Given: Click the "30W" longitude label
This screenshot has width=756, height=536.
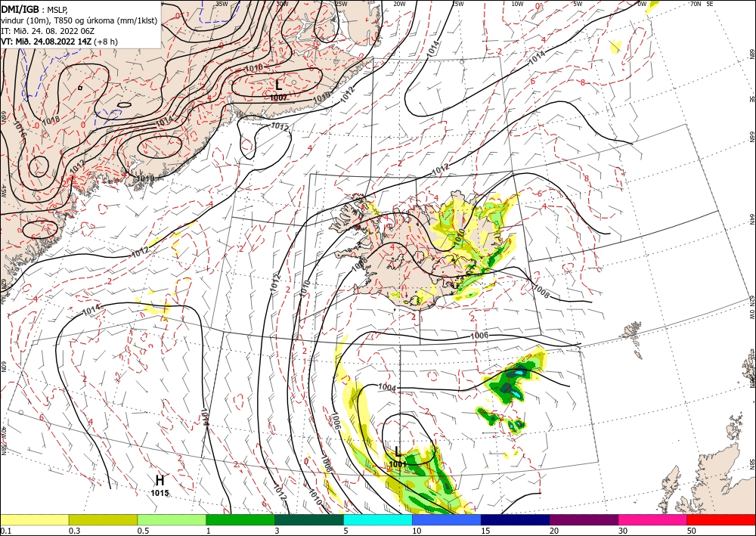Looking at the screenshot, I should (283, 4).
